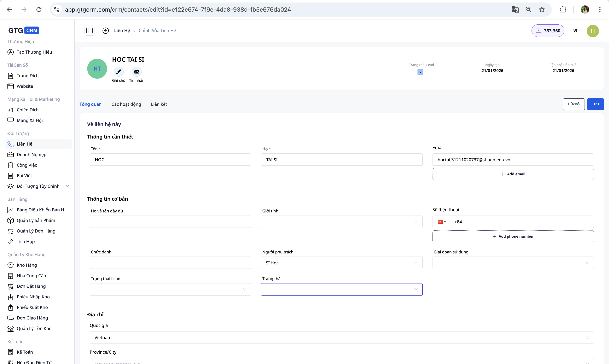Bookmark page with star icon
The height and width of the screenshot is (364, 609).
click(x=542, y=10)
